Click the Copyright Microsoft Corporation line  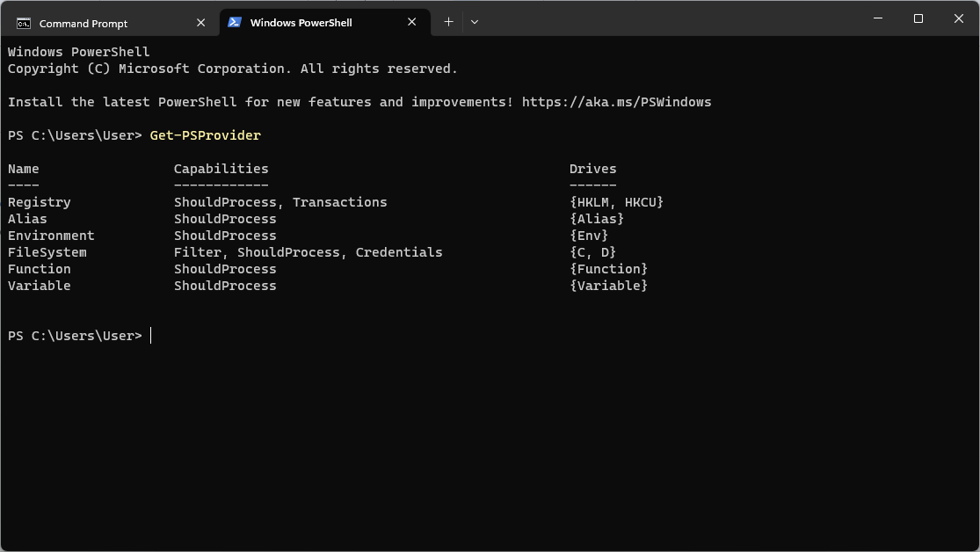[x=233, y=69]
